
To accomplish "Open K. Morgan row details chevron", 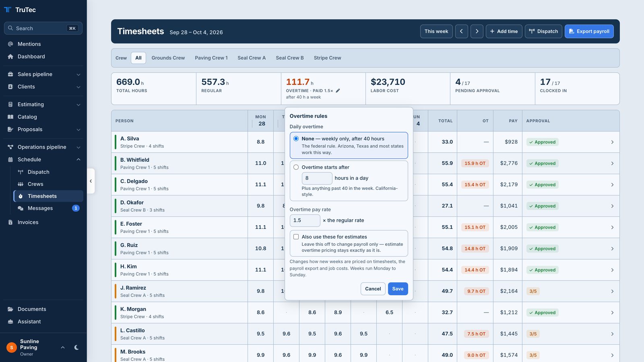I will pyautogui.click(x=612, y=313).
